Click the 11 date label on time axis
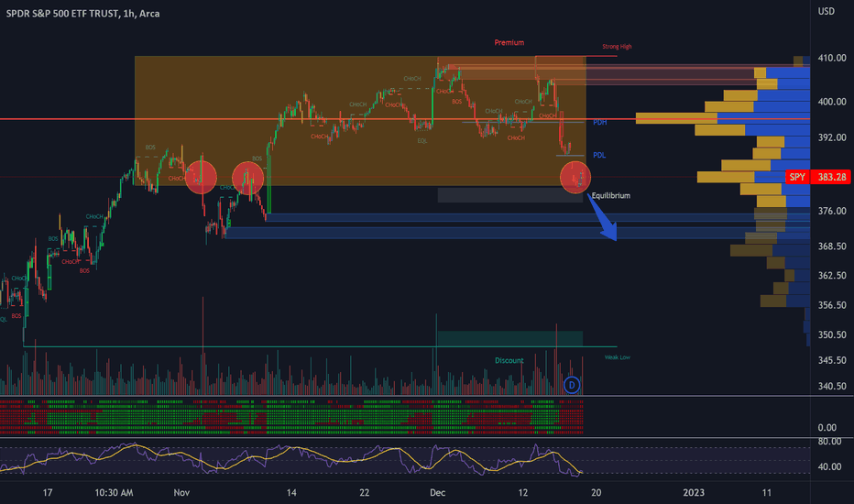The height and width of the screenshot is (504, 854). point(766,493)
